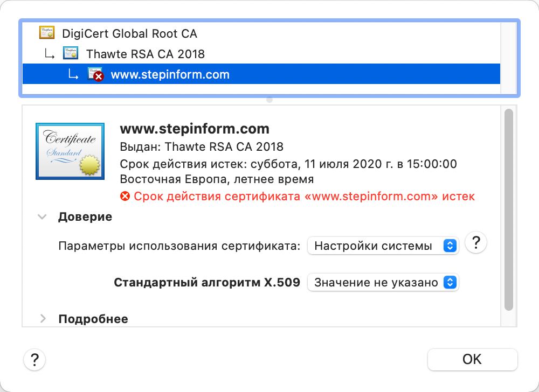
Task: Open help beside the certificate usage parameters
Action: click(x=476, y=242)
